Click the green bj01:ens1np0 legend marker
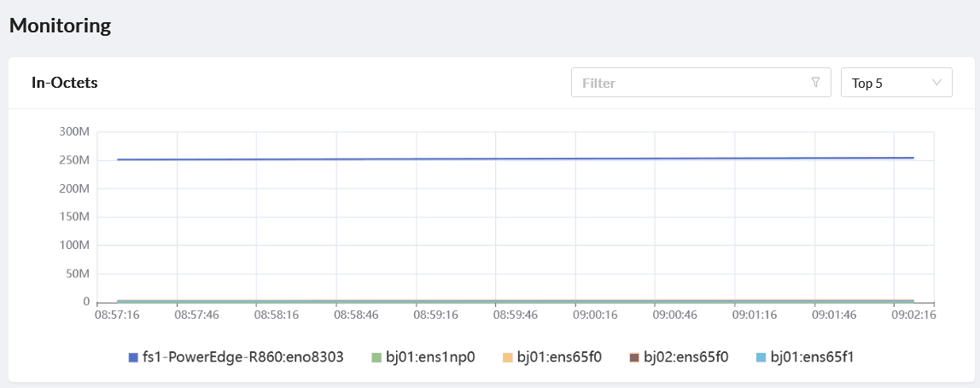 pos(376,357)
